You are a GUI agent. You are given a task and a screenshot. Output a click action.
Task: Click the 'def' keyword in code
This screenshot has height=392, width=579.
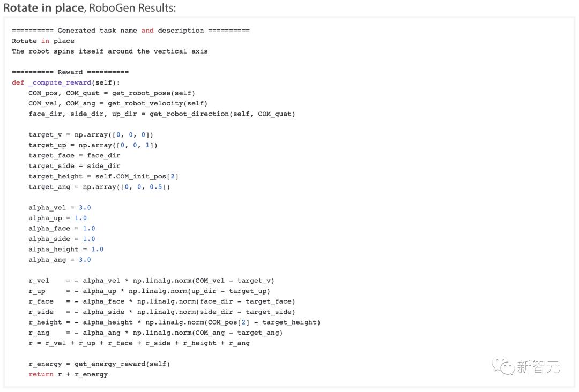pos(18,82)
